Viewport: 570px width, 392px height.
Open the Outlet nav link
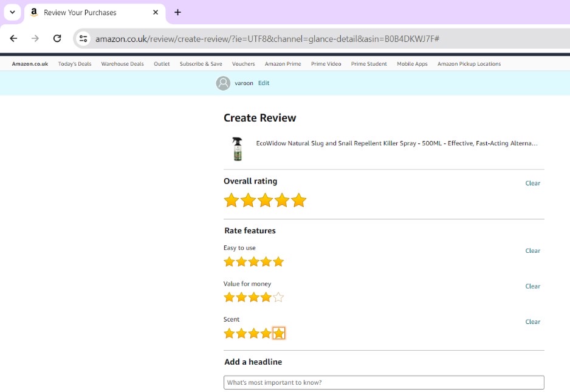162,64
